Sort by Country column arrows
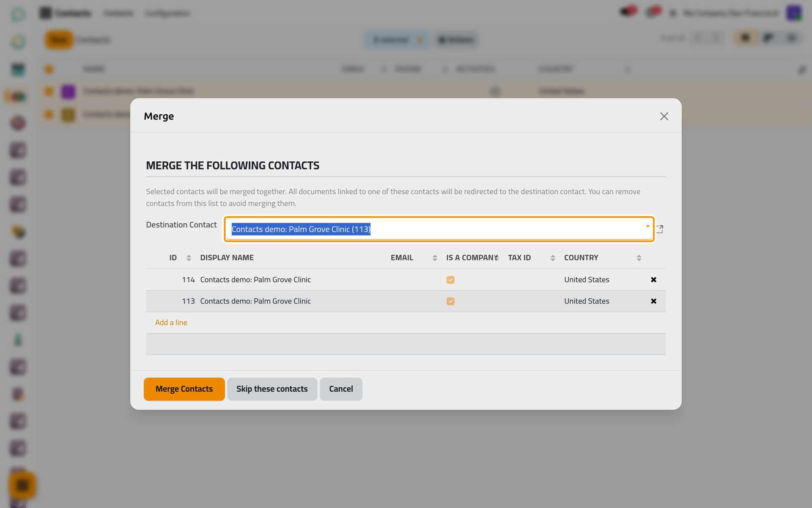The height and width of the screenshot is (508, 812). point(639,258)
